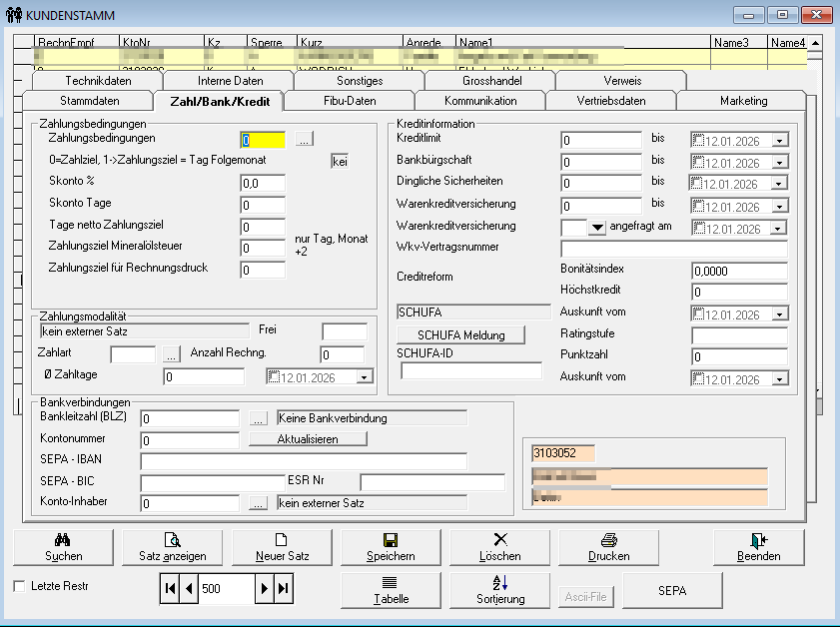The image size is (840, 627).
Task: Click Satz anzeigen magnifier button
Action: pos(173,546)
